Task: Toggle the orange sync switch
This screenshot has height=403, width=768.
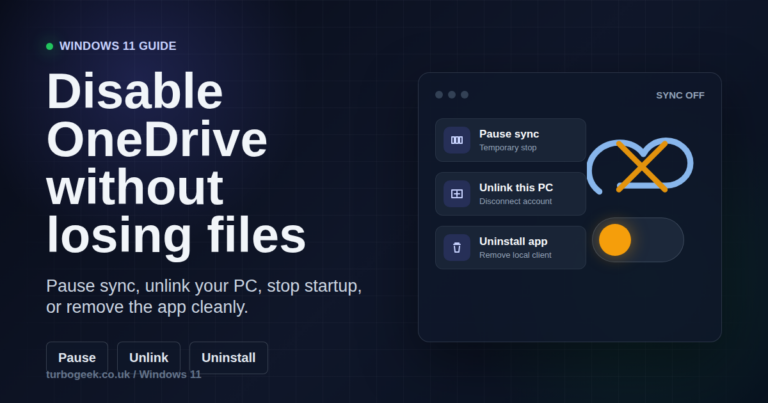Action: coord(638,240)
